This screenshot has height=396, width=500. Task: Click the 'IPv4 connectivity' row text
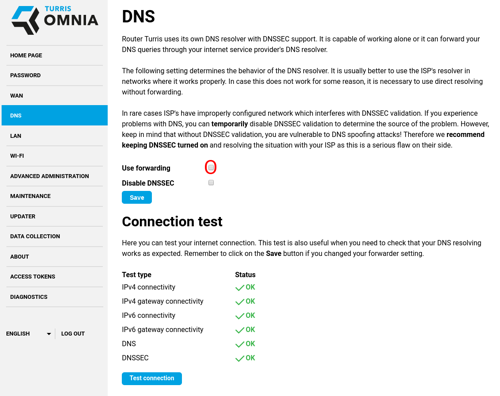[x=148, y=287]
